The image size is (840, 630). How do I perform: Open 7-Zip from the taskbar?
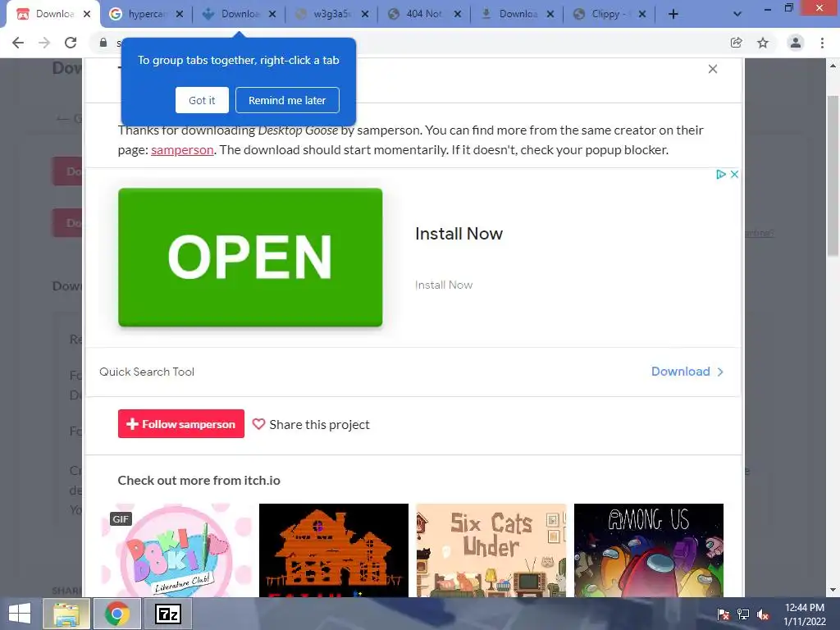pyautogui.click(x=168, y=614)
